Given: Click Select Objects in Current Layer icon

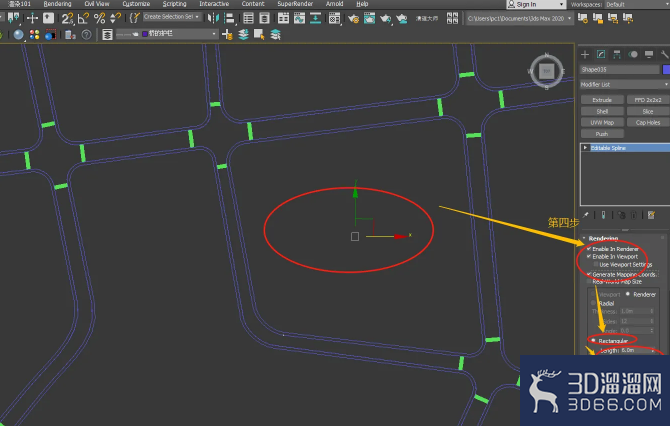Looking at the screenshot, I should 259,35.
